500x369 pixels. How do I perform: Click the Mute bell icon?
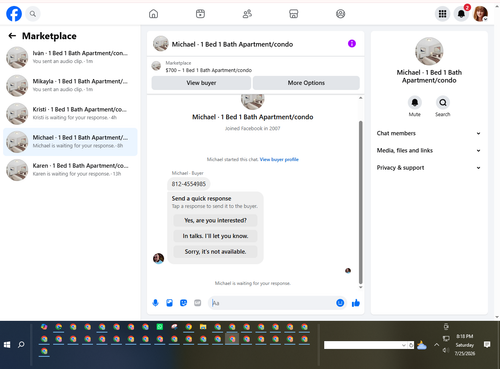point(415,102)
